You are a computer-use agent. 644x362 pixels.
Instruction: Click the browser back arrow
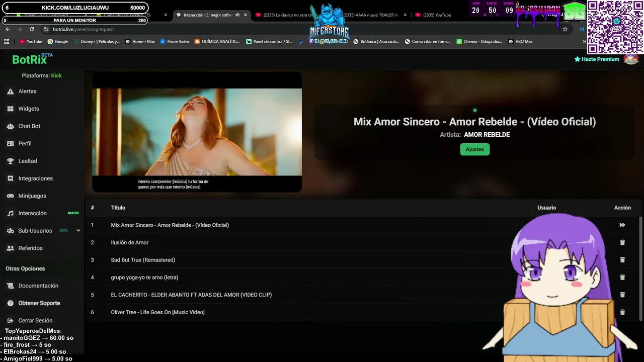[x=8, y=29]
